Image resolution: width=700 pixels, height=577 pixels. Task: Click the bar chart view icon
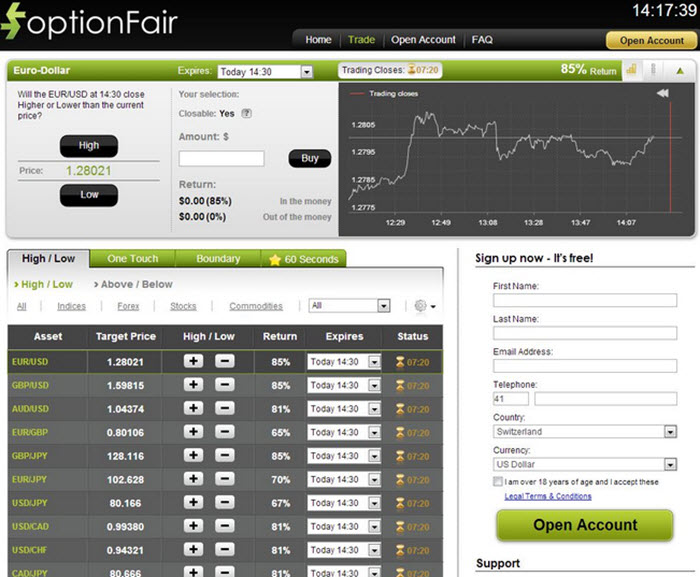click(631, 70)
